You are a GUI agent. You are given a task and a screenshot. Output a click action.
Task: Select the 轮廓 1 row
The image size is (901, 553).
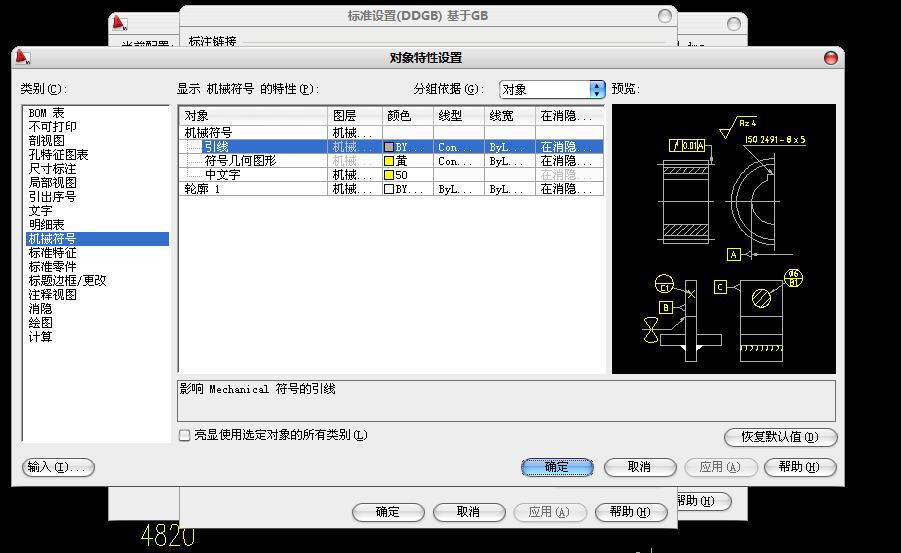pos(391,189)
